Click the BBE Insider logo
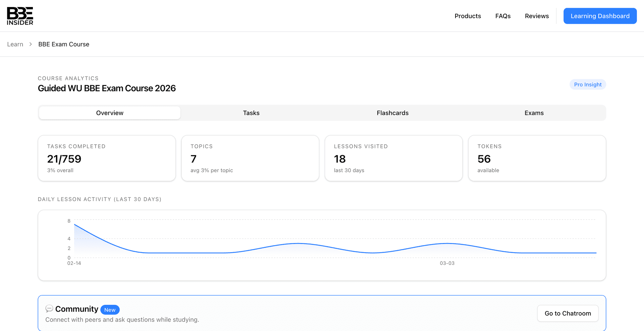Image resolution: width=644 pixels, height=331 pixels. click(x=20, y=16)
